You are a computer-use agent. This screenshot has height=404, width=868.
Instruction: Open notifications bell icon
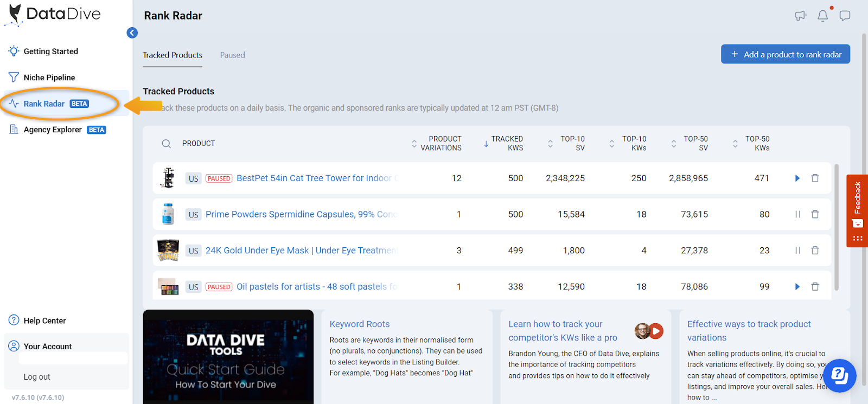[823, 16]
